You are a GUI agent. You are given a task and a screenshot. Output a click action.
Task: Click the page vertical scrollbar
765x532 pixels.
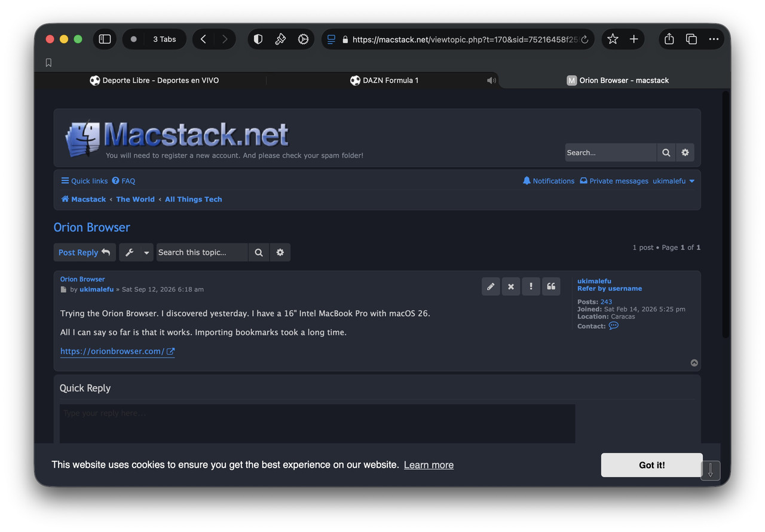[726, 215]
